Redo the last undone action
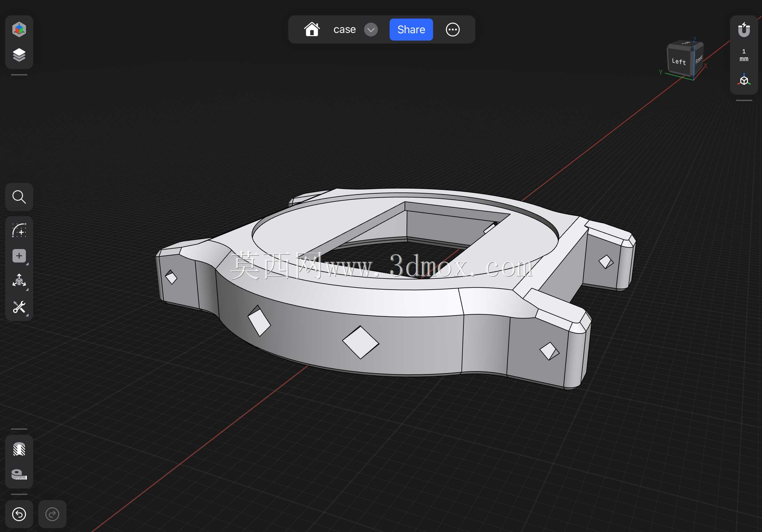Screen dimensions: 762x532 52,514
